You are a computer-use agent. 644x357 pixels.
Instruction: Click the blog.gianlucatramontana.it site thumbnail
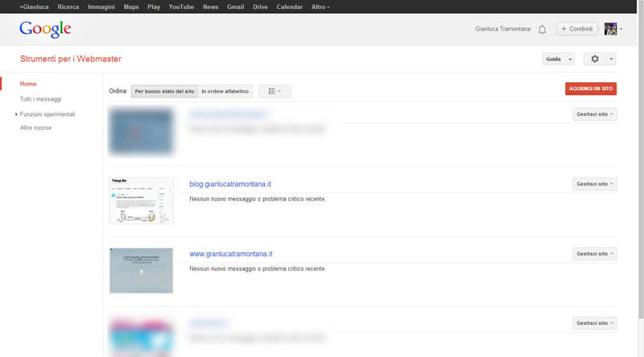coord(142,201)
